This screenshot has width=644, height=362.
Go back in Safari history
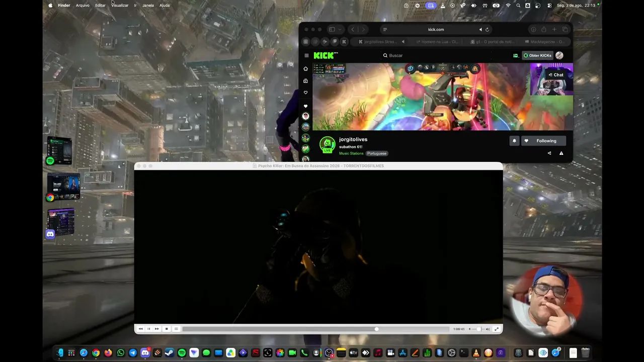click(353, 30)
